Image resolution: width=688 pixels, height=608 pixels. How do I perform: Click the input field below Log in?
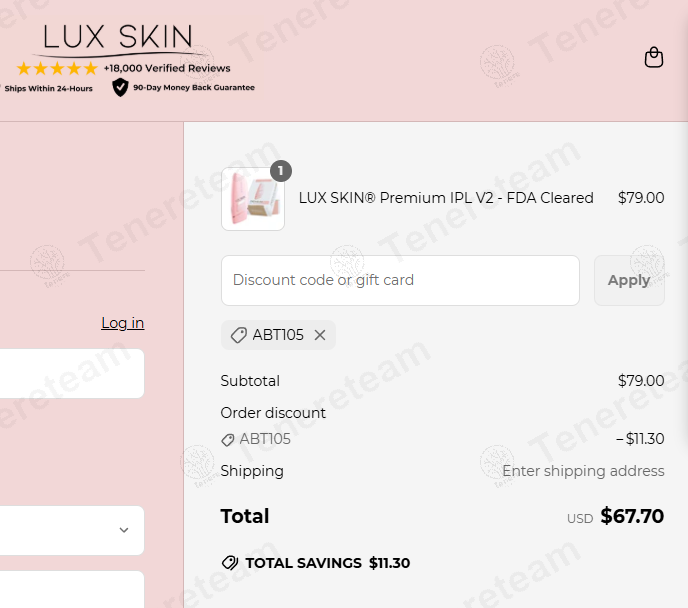coord(70,373)
